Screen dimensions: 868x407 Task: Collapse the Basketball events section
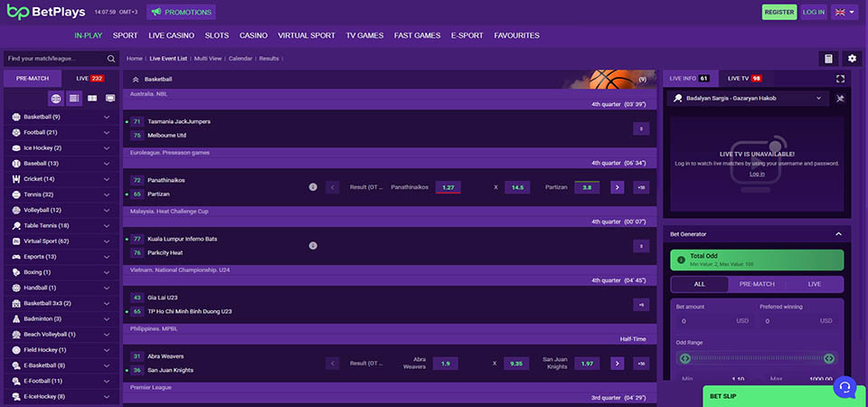pos(136,80)
